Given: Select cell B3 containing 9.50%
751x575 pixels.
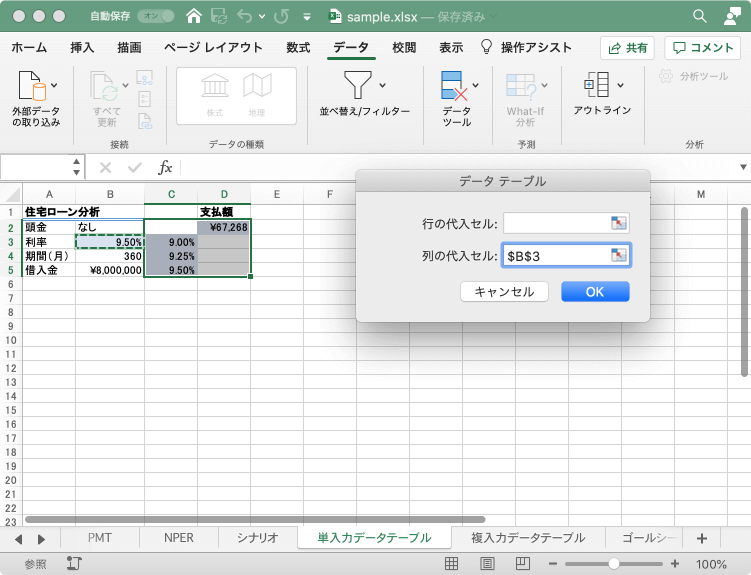Looking at the screenshot, I should (x=110, y=242).
